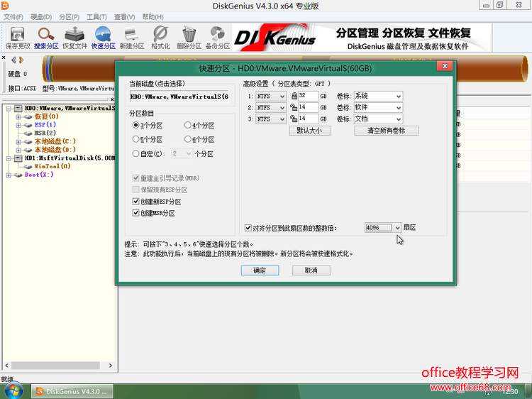Image resolution: width=532 pixels, height=399 pixels.
Task: Open the 查看(V) menu
Action: 125,17
